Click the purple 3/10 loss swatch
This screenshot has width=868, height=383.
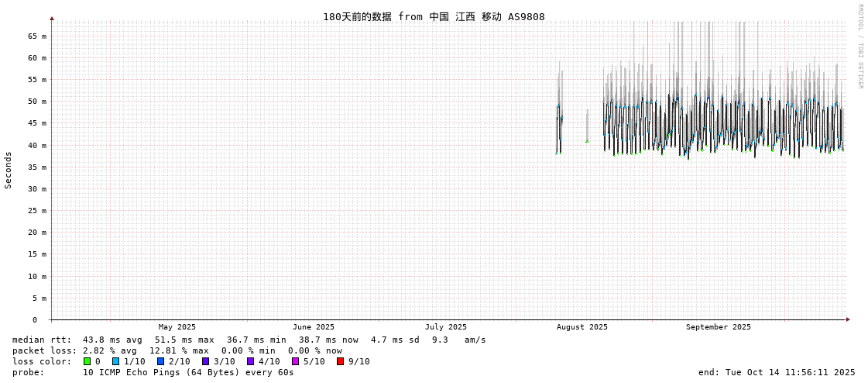[205, 361]
